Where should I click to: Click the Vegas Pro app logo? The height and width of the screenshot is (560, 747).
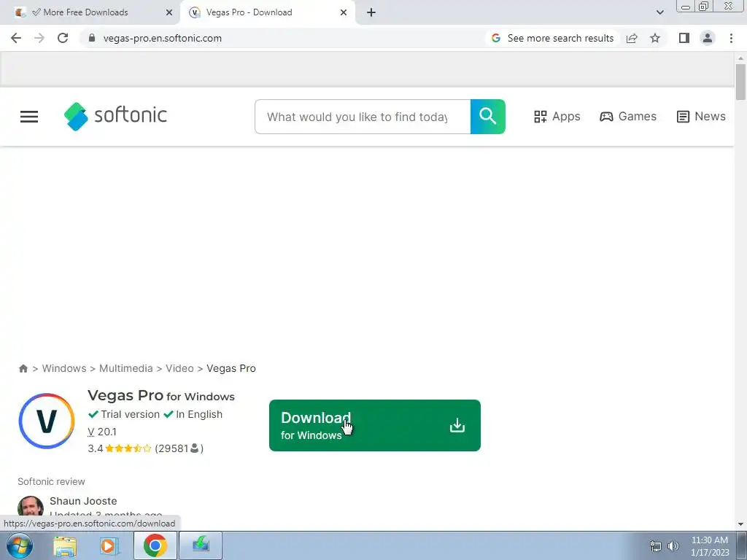coord(47,421)
